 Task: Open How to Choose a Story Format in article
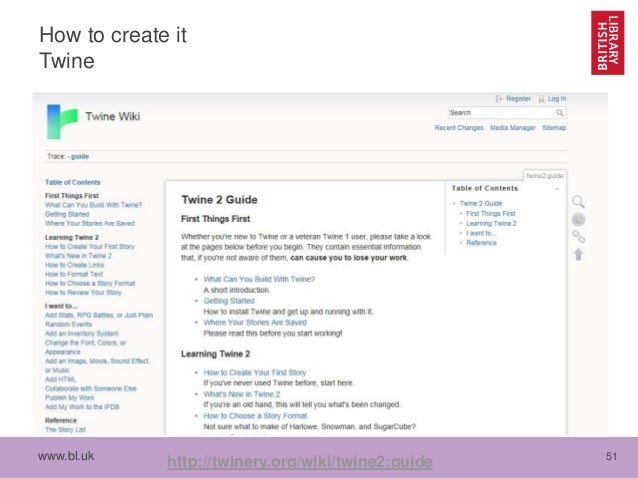tap(255, 416)
